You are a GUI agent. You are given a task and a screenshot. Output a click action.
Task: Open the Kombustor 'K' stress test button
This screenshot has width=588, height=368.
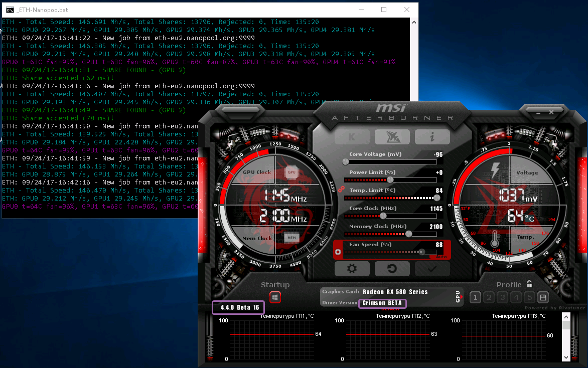352,137
